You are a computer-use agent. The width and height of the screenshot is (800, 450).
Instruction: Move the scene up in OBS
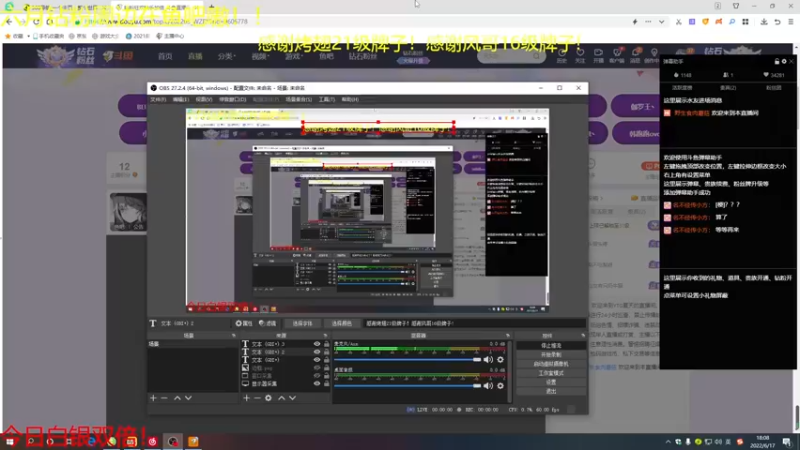click(x=177, y=398)
